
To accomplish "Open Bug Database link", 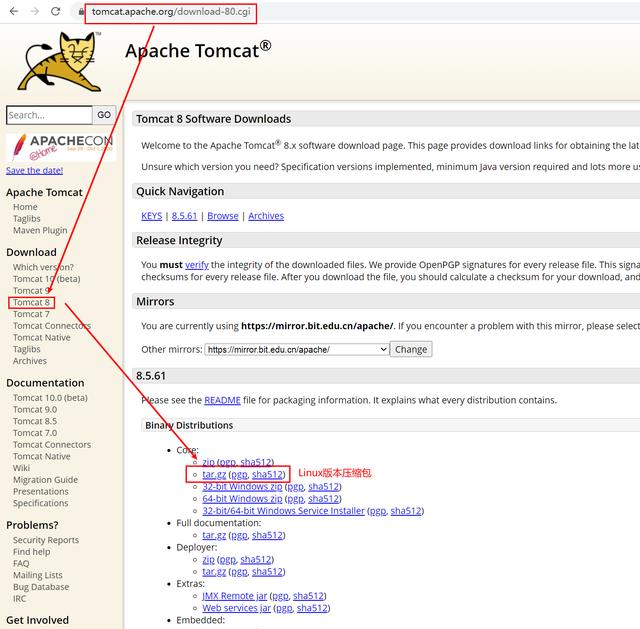I will 41,587.
